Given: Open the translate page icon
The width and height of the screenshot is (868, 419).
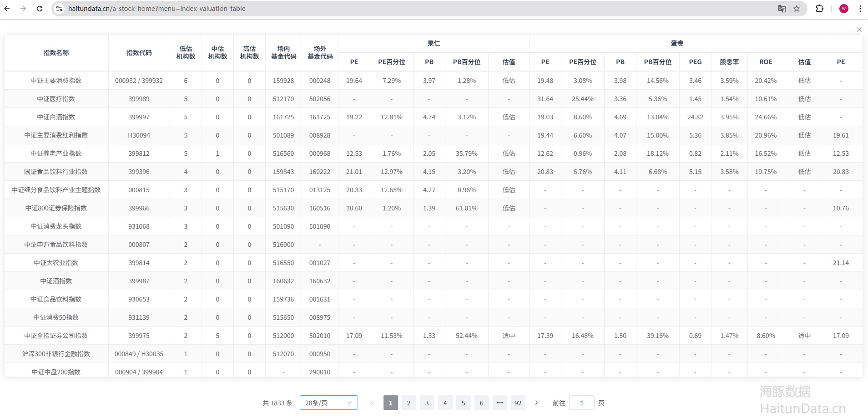Looking at the screenshot, I should [782, 9].
